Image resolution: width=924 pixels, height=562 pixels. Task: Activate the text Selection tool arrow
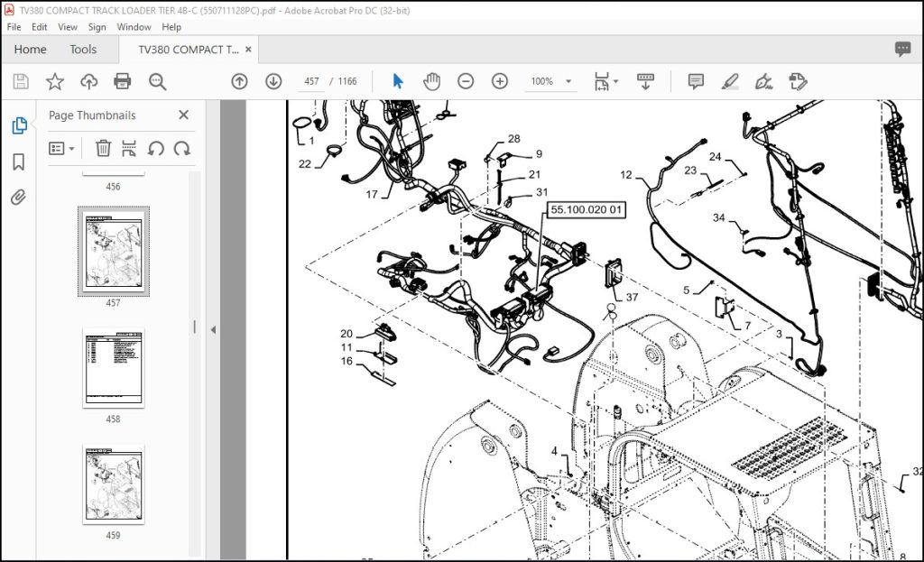click(396, 80)
